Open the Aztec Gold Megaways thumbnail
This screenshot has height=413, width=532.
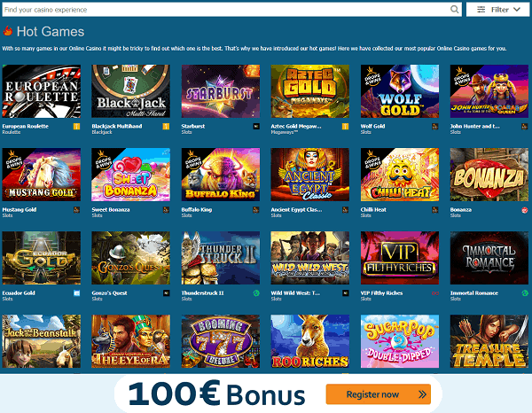pyautogui.click(x=309, y=91)
